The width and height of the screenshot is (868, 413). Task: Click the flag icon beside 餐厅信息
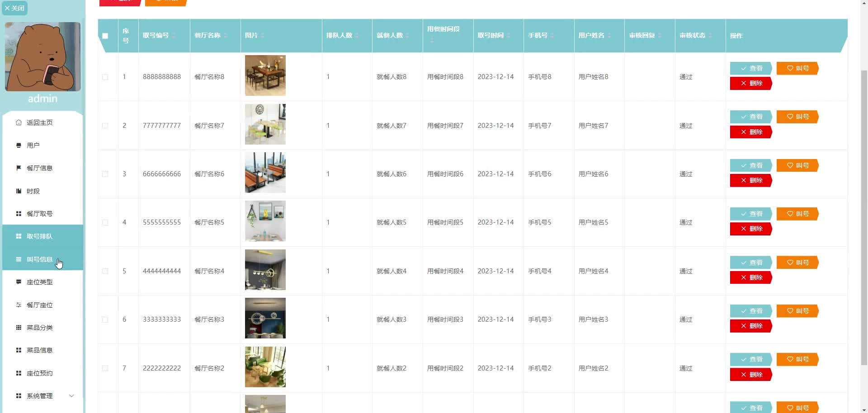19,168
